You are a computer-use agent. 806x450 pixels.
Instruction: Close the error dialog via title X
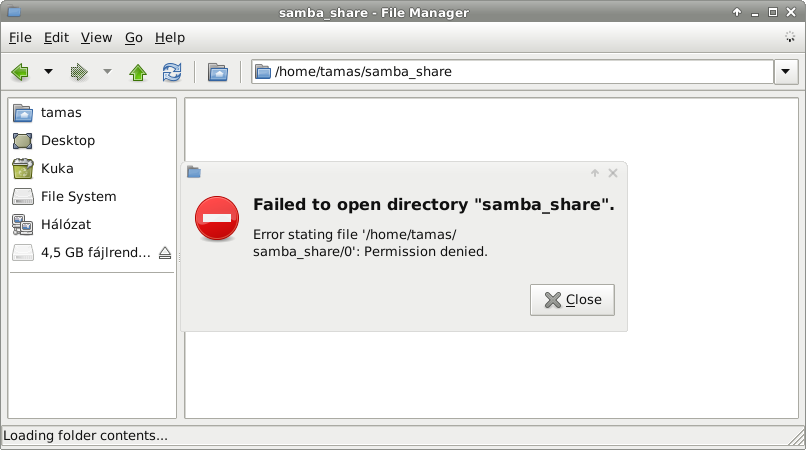coord(613,173)
